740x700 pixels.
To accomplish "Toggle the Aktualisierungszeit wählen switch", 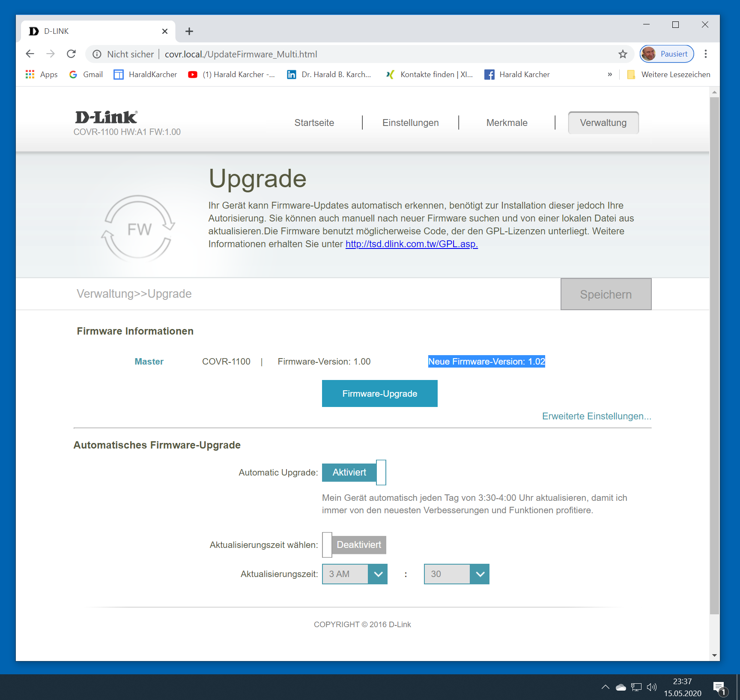I will pyautogui.click(x=354, y=545).
